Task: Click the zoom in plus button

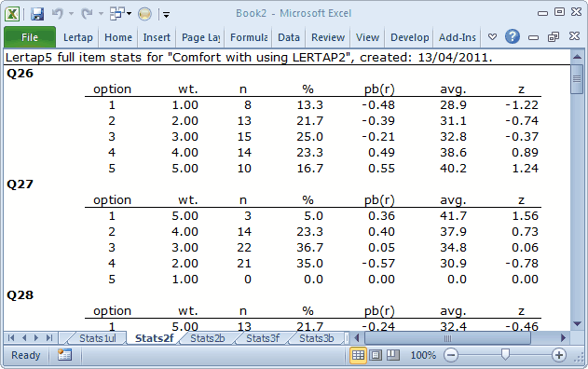Action: (x=559, y=355)
